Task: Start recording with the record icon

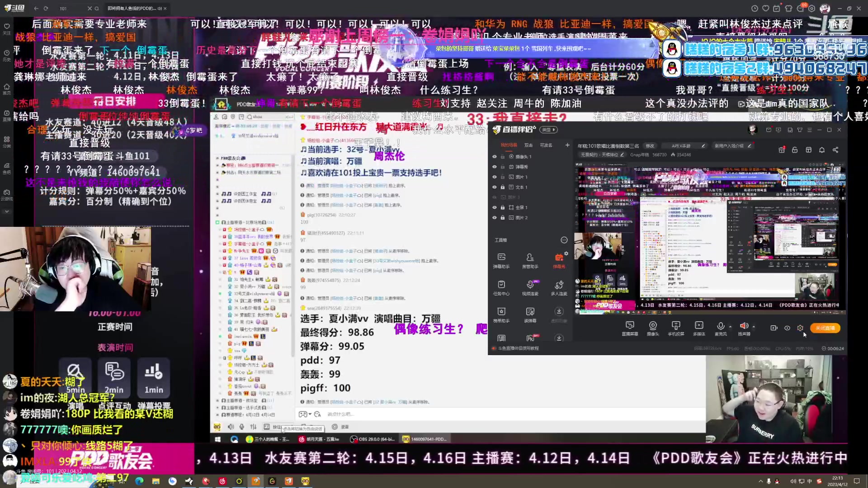Action: coord(774,328)
